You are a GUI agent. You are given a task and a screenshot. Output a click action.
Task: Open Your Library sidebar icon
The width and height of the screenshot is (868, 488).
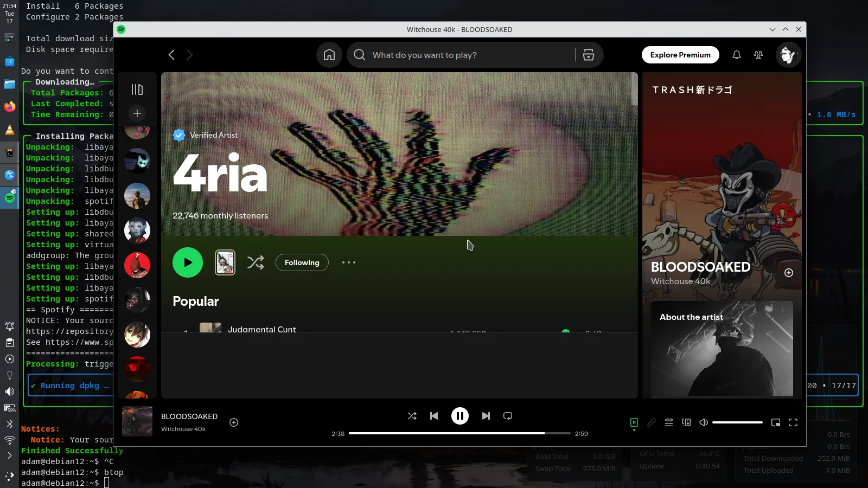click(x=137, y=89)
